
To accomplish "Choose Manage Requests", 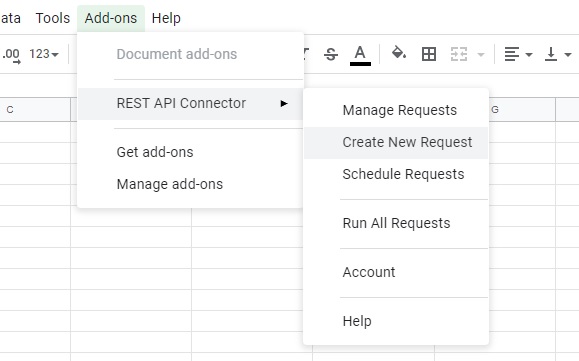I will tap(396, 110).
